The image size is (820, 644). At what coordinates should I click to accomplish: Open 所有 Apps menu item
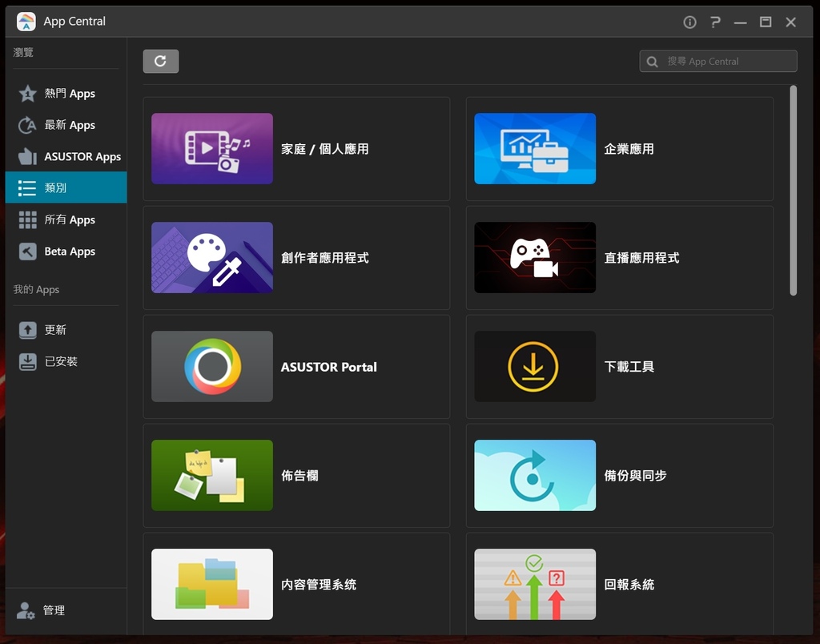pyautogui.click(x=66, y=219)
